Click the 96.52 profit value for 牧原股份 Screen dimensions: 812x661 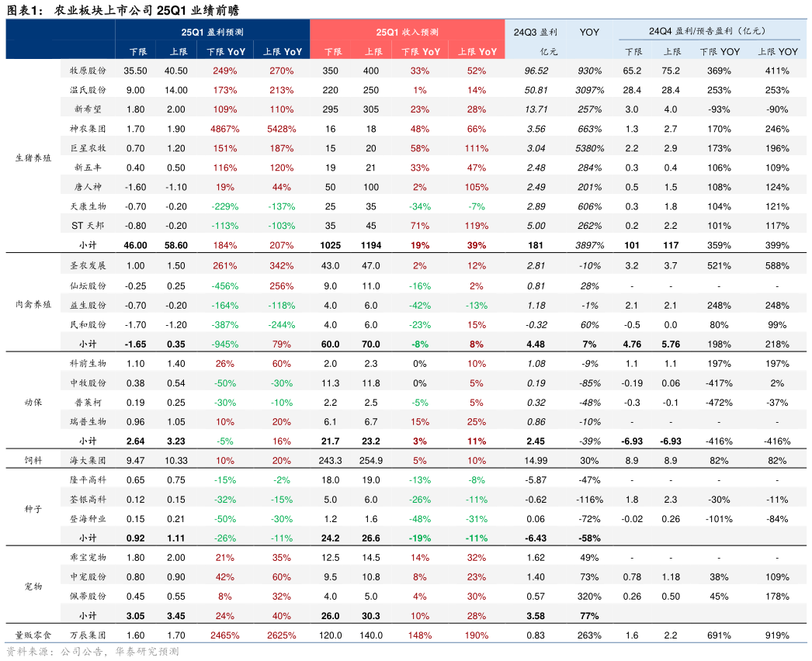coord(536,71)
